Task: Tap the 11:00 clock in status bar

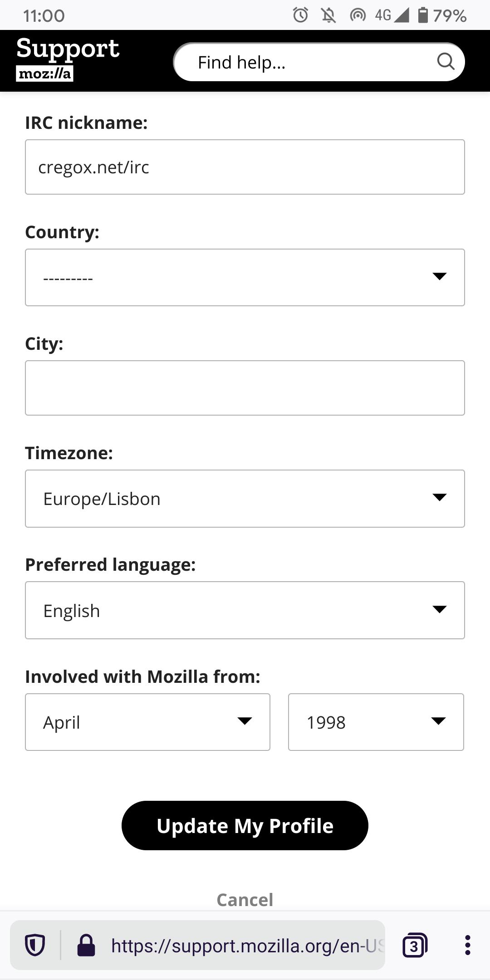Action: tap(44, 15)
